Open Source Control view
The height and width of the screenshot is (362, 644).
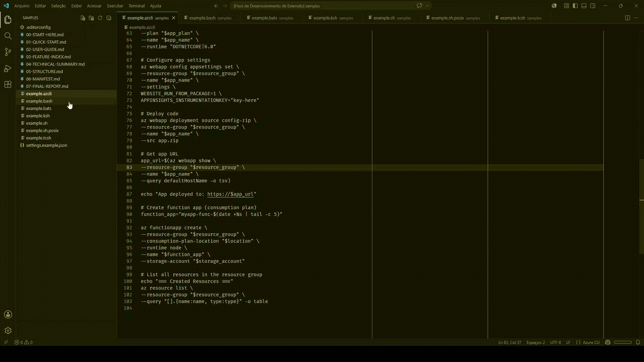(x=8, y=52)
